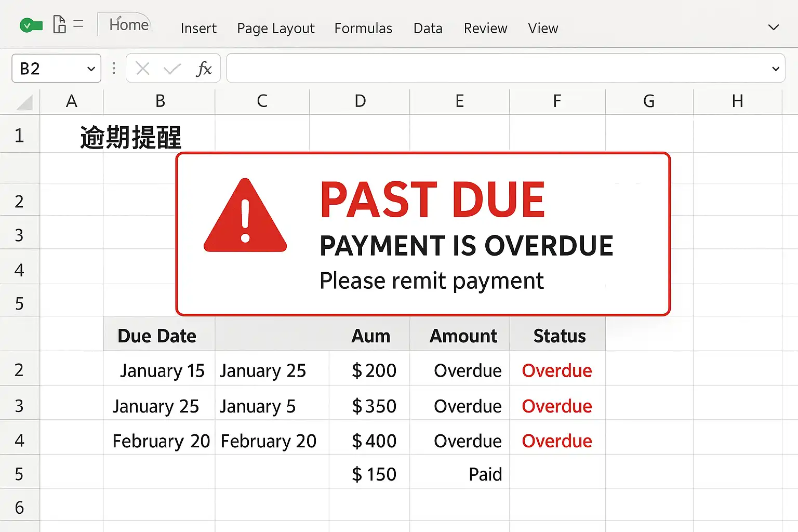This screenshot has width=798, height=532.
Task: Expand the formula bar with its chevron
Action: point(776,69)
